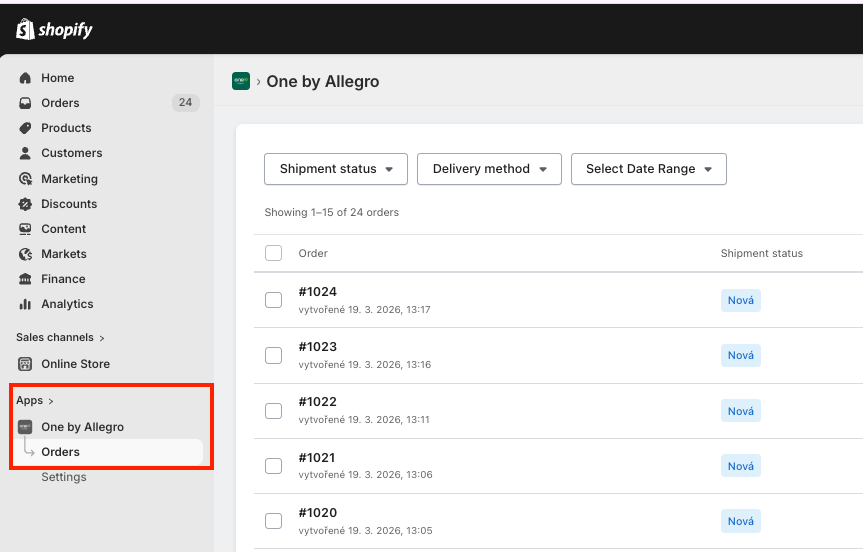Open the Delivery method filter dropdown
Image resolution: width=863 pixels, height=552 pixels.
489,169
